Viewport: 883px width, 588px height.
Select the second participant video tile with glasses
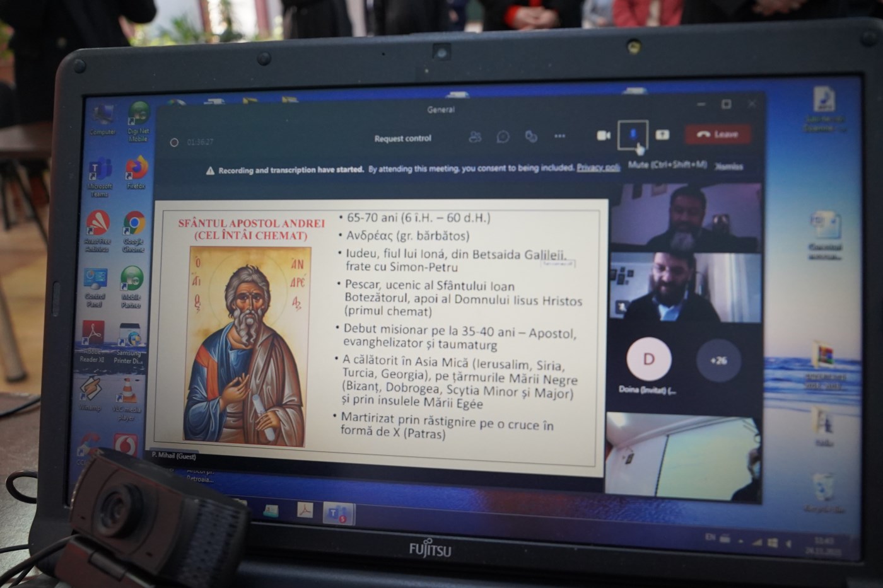[x=686, y=288]
